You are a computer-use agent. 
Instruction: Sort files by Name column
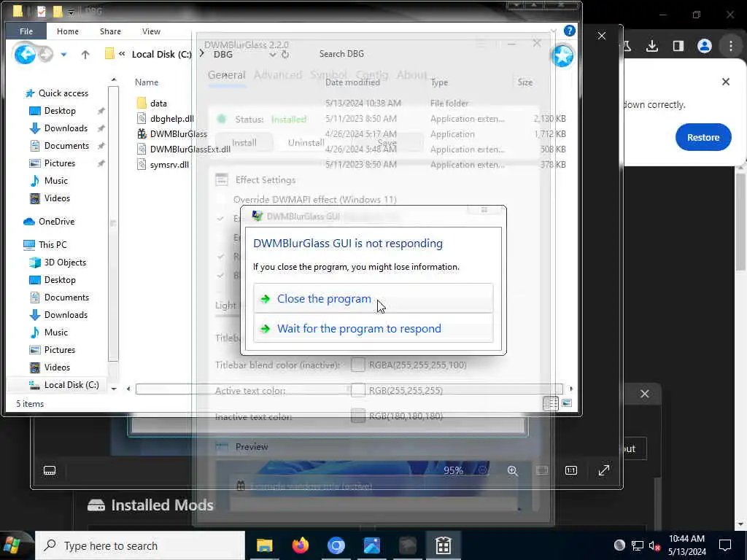click(146, 82)
